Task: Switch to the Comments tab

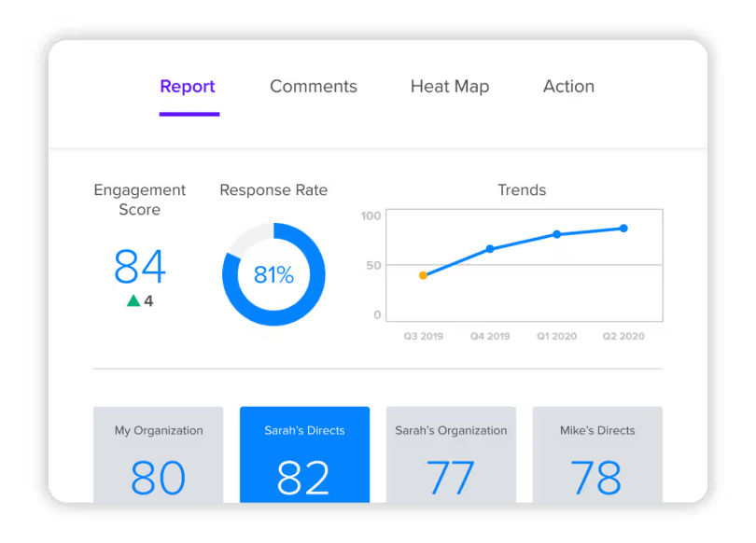Action: 314,87
